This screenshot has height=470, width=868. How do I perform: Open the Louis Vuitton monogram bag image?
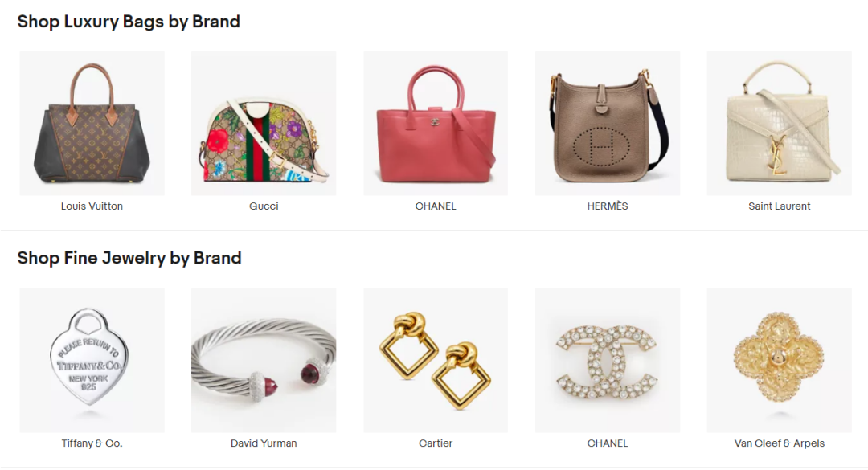point(92,124)
